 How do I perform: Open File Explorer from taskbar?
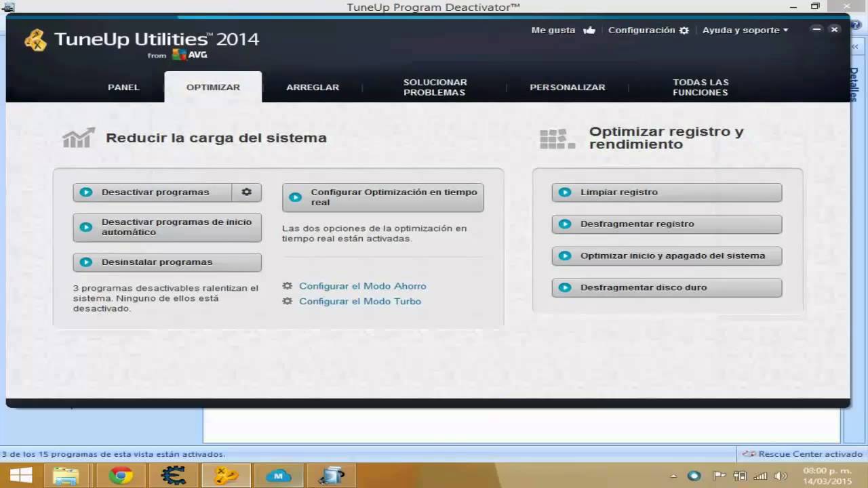pos(66,476)
